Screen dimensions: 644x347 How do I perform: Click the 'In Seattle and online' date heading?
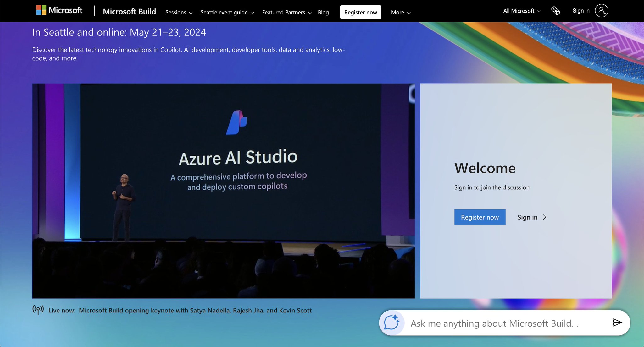click(x=119, y=32)
